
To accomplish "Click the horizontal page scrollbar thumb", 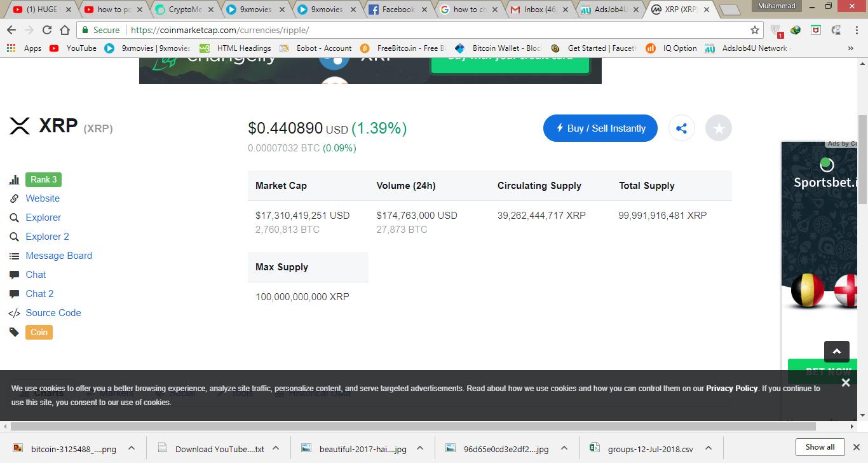I will click(413, 426).
